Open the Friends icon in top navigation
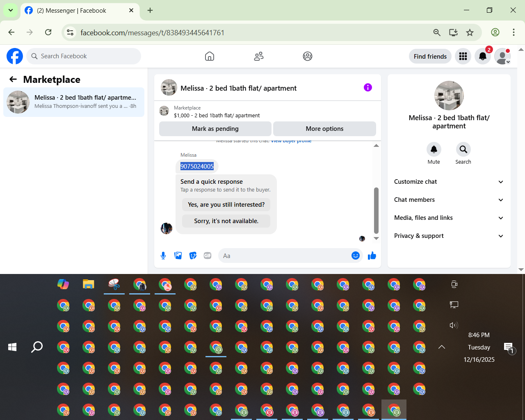 pyautogui.click(x=259, y=56)
